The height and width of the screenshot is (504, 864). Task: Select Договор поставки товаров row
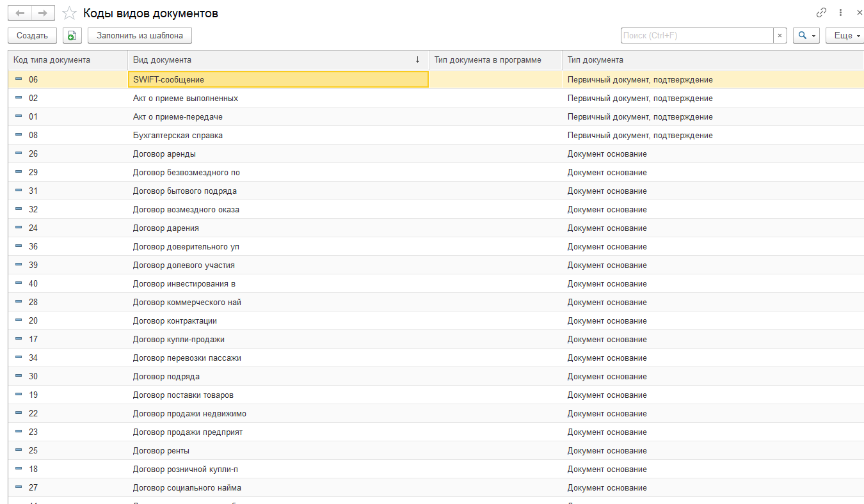click(436, 395)
